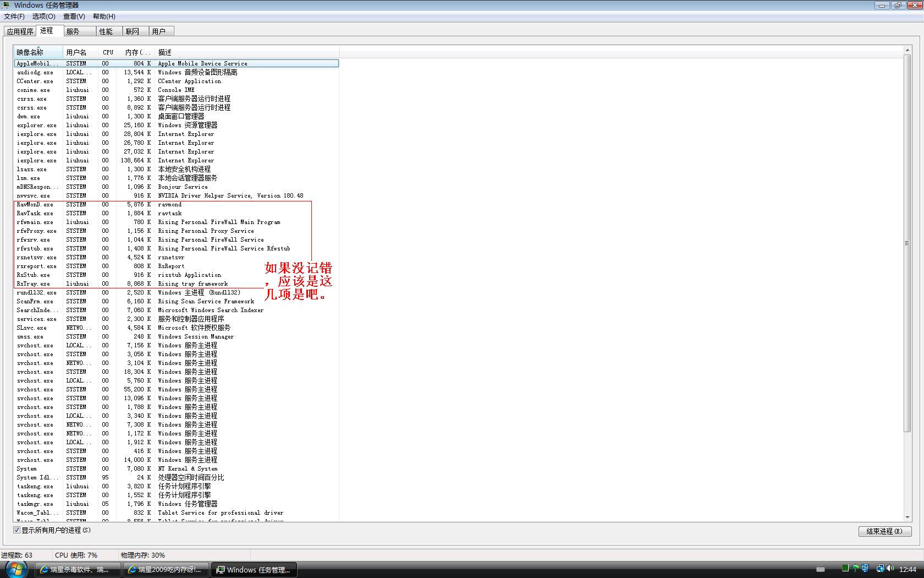
Task: Click the process list scrollbar down arrow
Action: (x=907, y=517)
